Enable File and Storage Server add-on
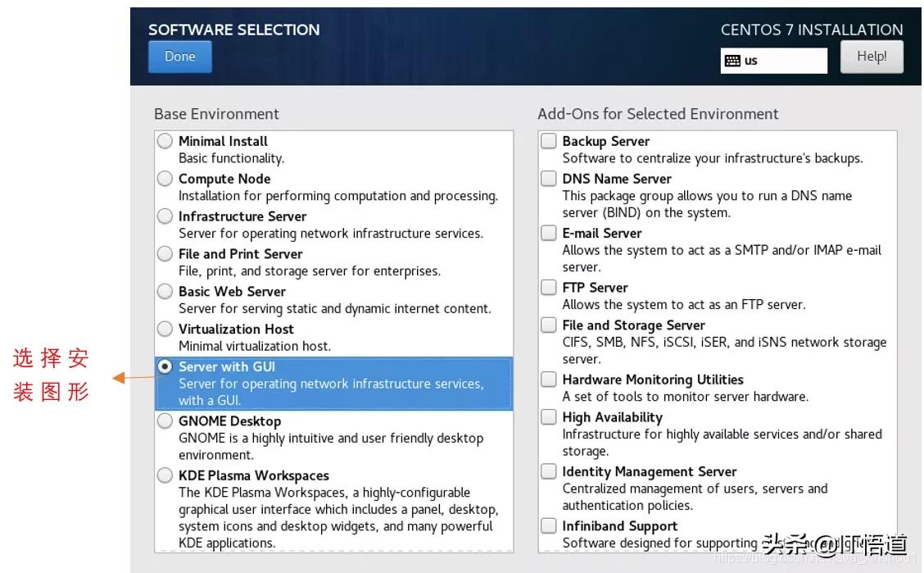The image size is (924, 573). click(x=549, y=325)
